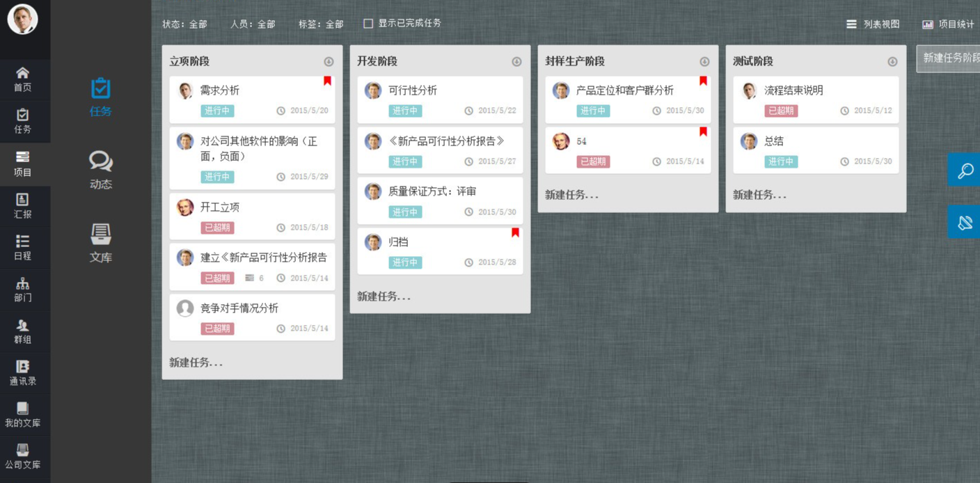Expand the 立项阶段 column arrow menu
This screenshot has width=980, height=483.
click(x=329, y=62)
